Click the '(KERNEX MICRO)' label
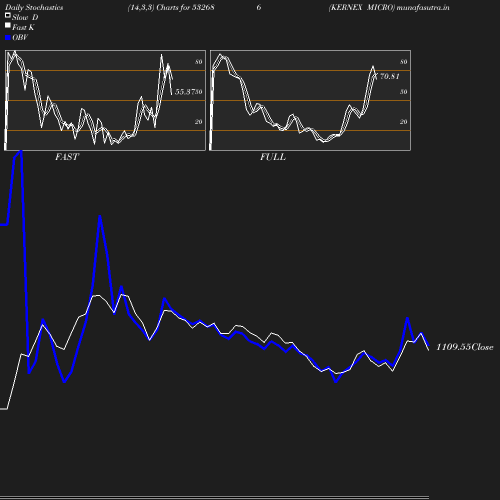 pyautogui.click(x=362, y=7)
